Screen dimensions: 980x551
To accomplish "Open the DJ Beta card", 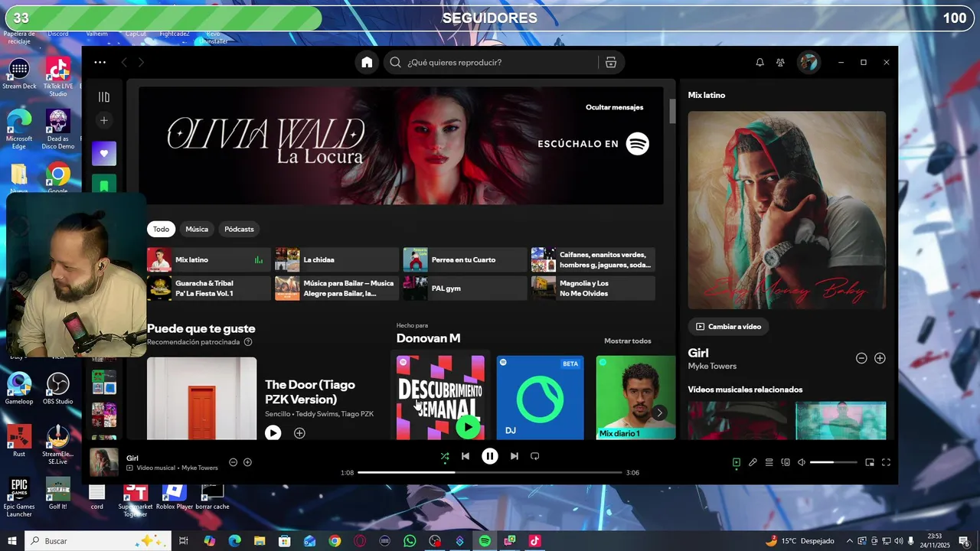I will tap(540, 397).
